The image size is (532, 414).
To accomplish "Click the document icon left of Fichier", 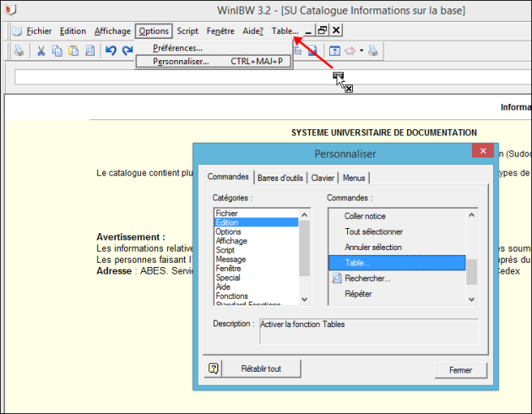I will click(17, 31).
